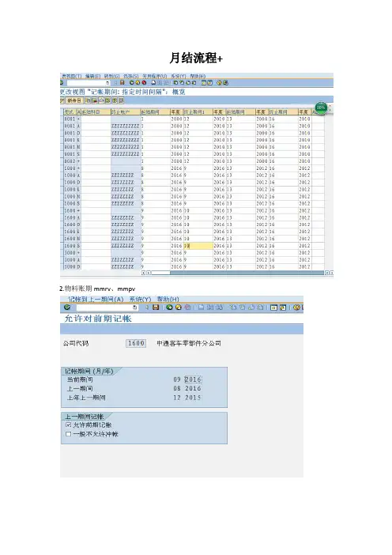Open the 表视图(T) menu

coord(71,76)
